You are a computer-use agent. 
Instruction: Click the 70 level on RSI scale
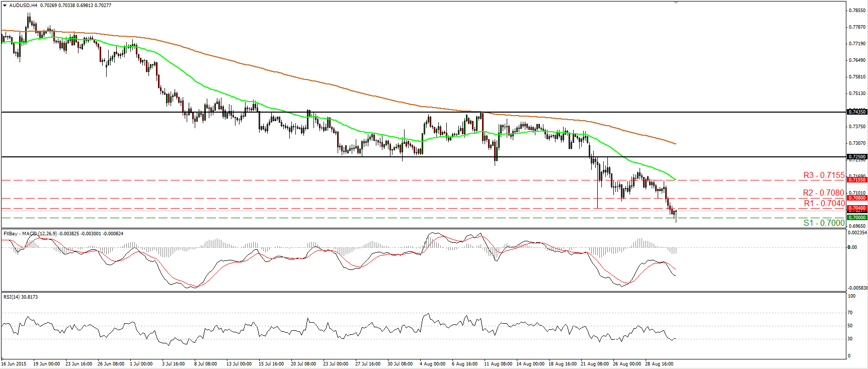tap(850, 313)
